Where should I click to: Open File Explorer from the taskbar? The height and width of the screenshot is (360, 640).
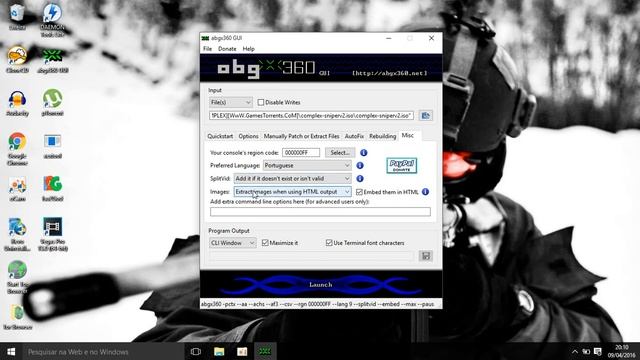[219, 351]
